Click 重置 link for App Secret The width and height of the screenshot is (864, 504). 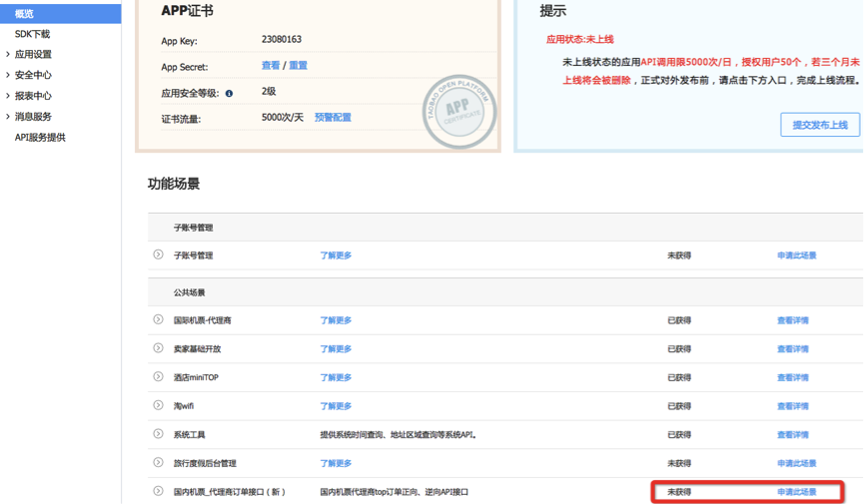click(x=298, y=66)
